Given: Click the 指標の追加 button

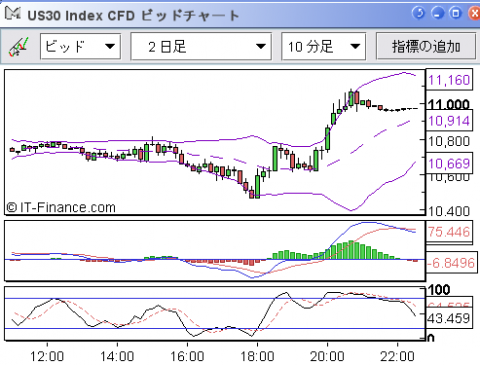Looking at the screenshot, I should click(426, 46).
